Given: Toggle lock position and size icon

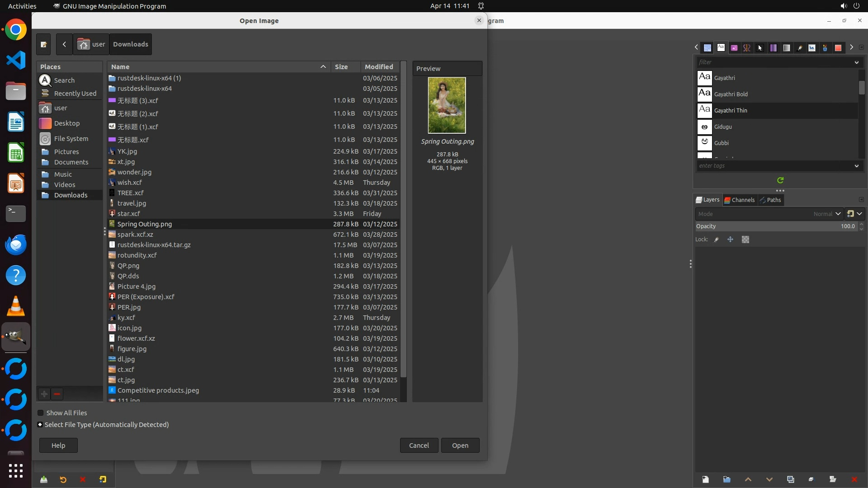Looking at the screenshot, I should click(x=731, y=239).
